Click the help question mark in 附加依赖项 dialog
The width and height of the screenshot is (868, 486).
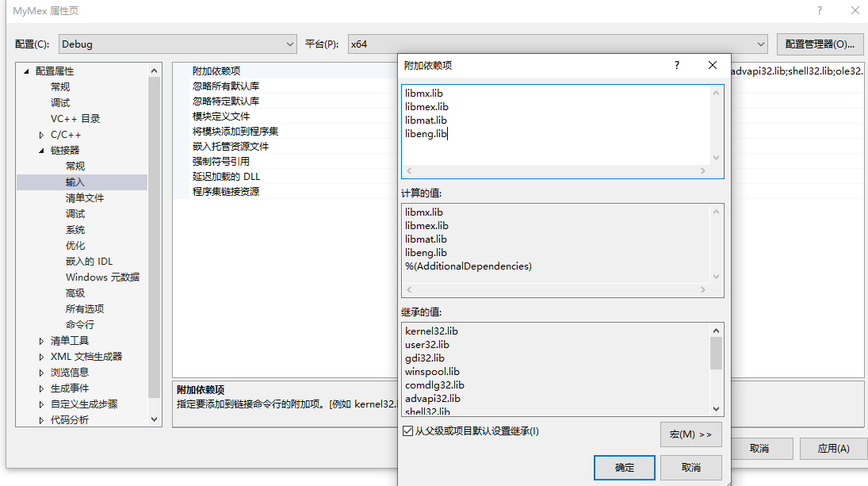pyautogui.click(x=676, y=65)
